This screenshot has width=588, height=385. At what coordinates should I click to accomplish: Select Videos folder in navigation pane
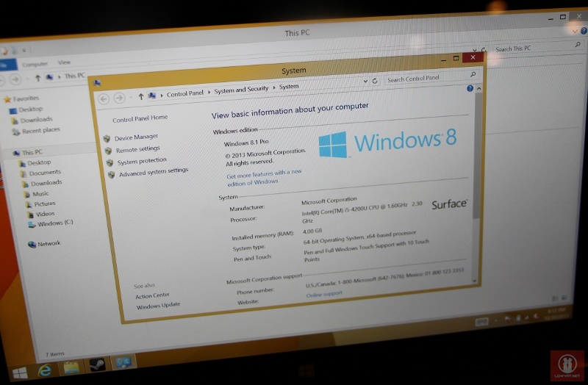[45, 214]
